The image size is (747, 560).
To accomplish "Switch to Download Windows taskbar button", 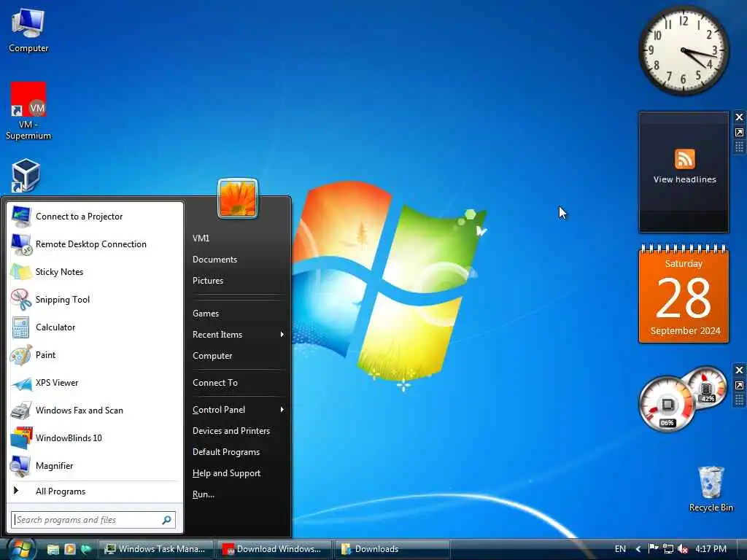I will click(274, 549).
